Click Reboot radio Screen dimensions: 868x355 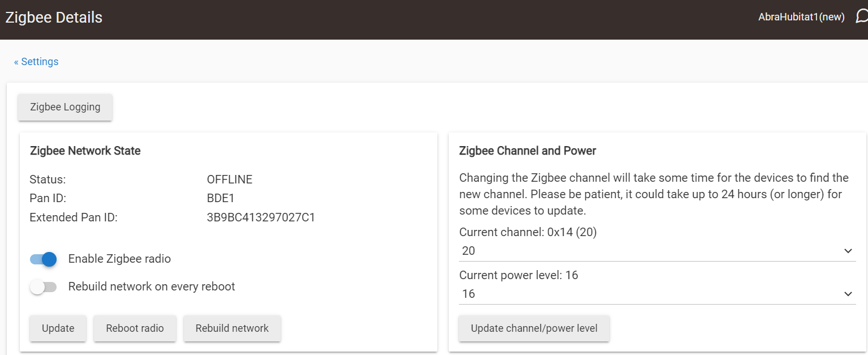coord(135,328)
